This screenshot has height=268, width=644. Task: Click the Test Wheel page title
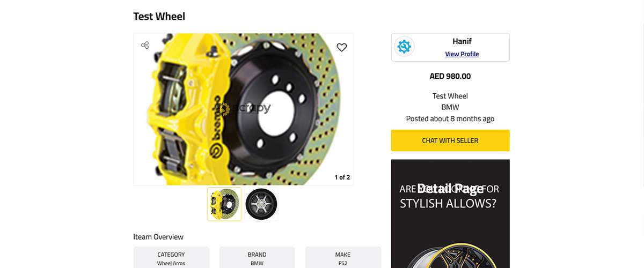pos(159,17)
